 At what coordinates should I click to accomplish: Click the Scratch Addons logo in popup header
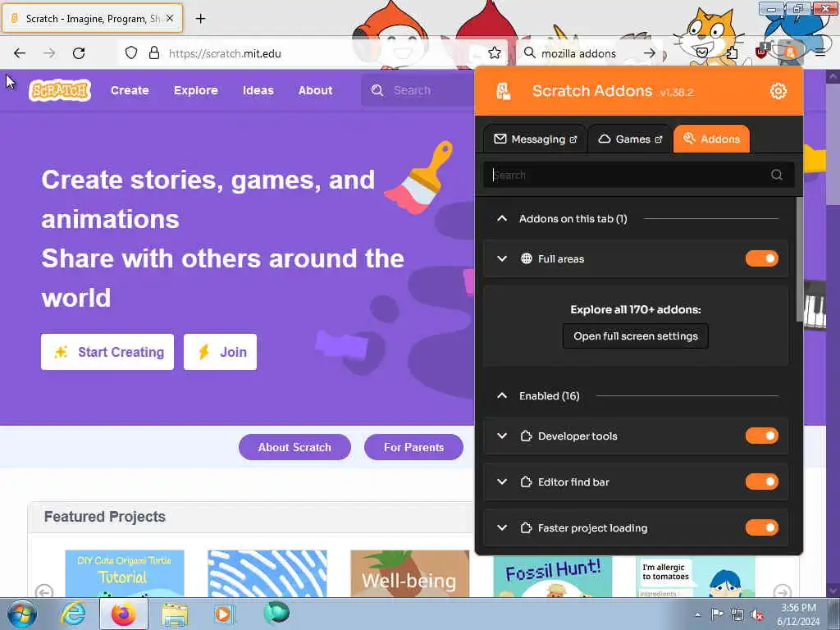pos(503,91)
